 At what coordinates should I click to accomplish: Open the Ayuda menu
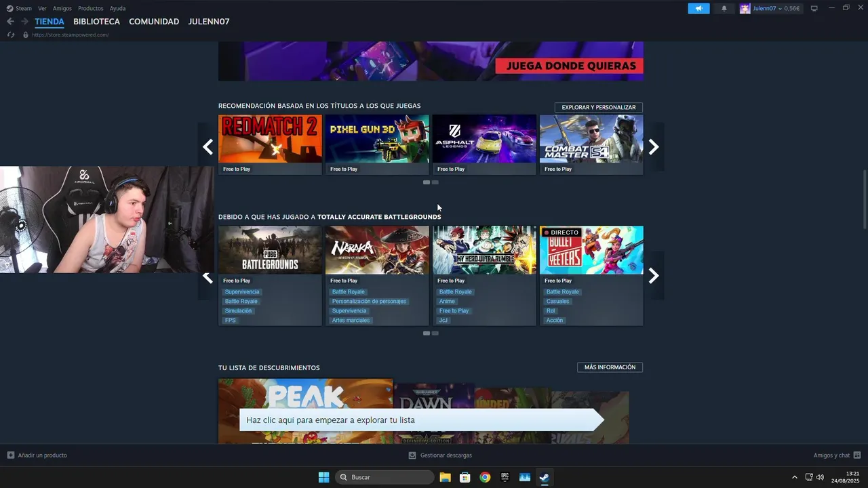(x=118, y=8)
